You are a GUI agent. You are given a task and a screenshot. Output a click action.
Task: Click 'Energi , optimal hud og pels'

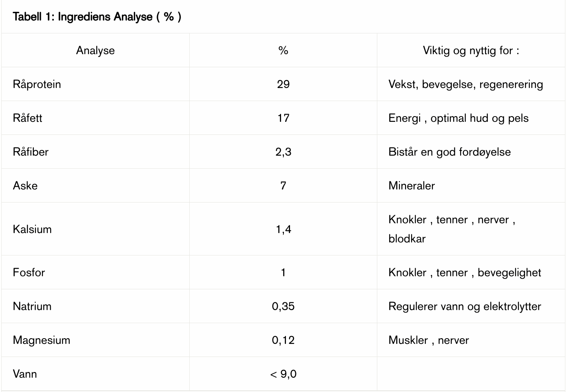coord(458,118)
